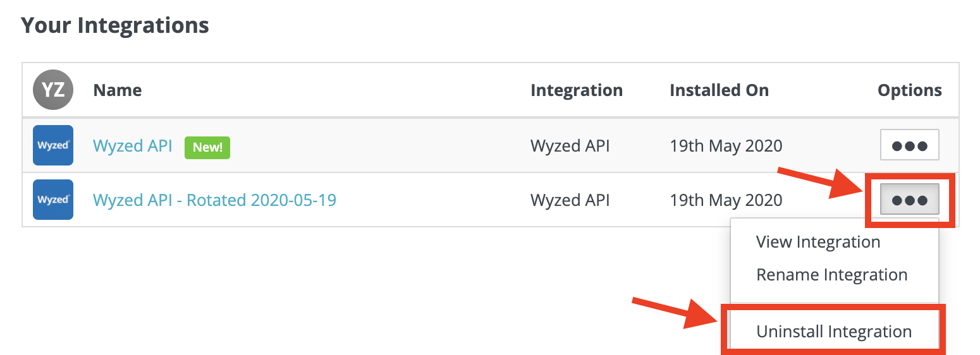Viewport: 980px width, 355px height.
Task: Click the YZ avatar icon
Action: (x=53, y=90)
